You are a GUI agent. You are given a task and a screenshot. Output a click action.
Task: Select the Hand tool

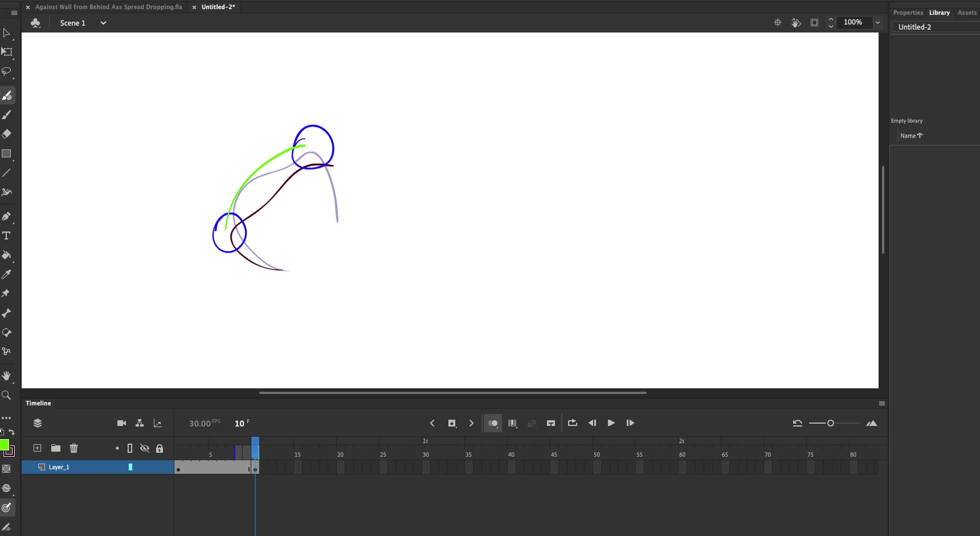pos(7,376)
